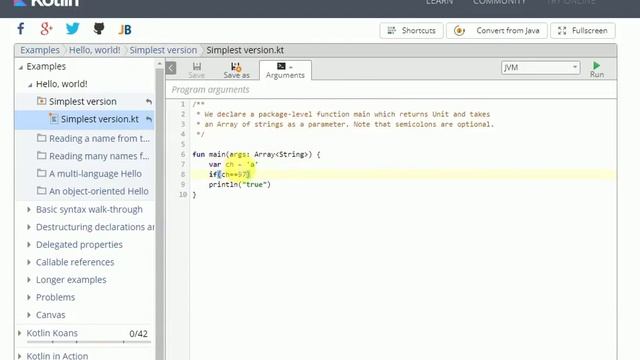
Task: Select Simplest version folder
Action: [x=84, y=101]
